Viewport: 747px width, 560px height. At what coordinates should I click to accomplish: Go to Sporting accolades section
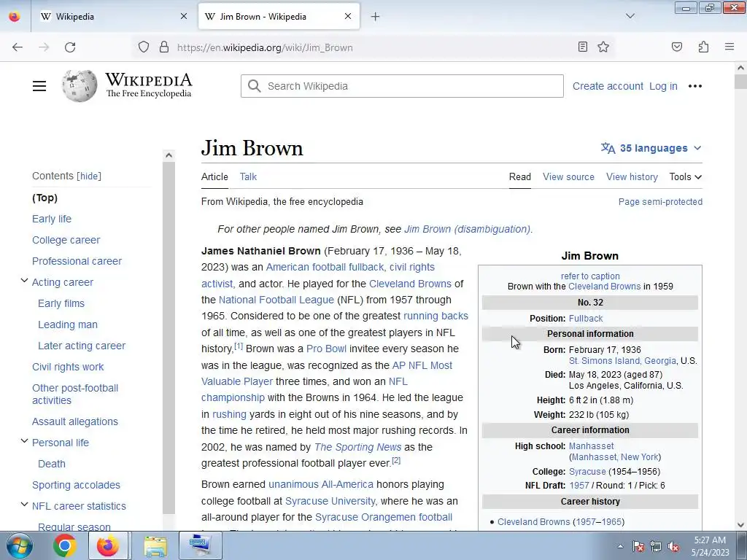tap(76, 485)
